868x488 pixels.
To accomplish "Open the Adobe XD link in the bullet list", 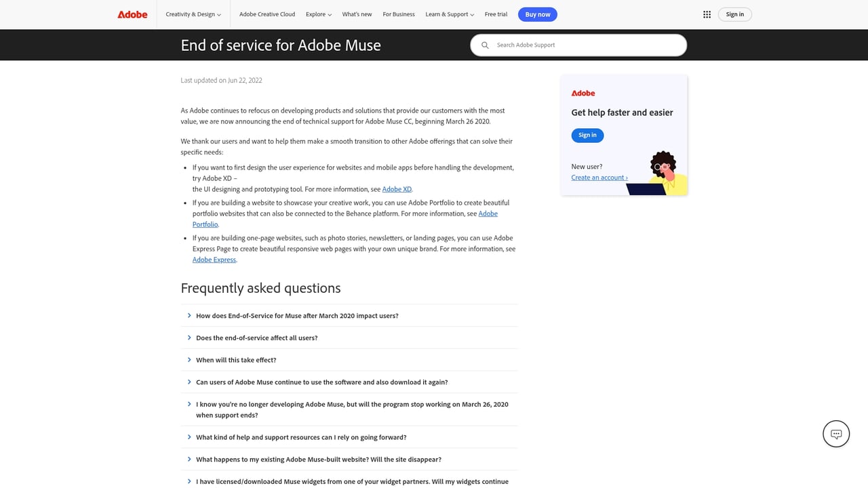I will tap(397, 189).
